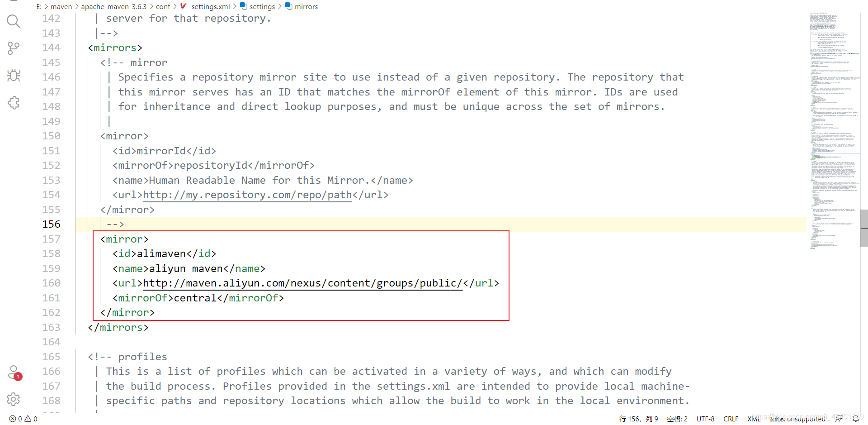Open the Run and Debug view
The image size is (868, 425).
(x=14, y=75)
